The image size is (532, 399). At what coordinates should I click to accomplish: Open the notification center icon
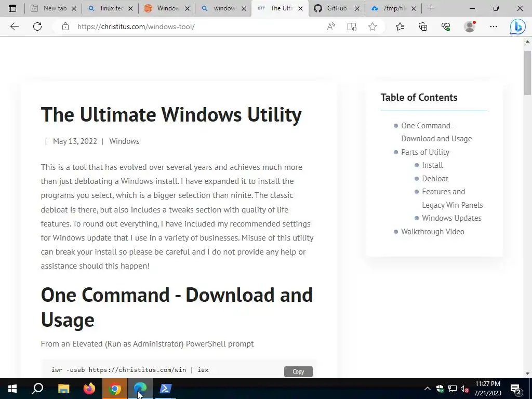coord(516,389)
